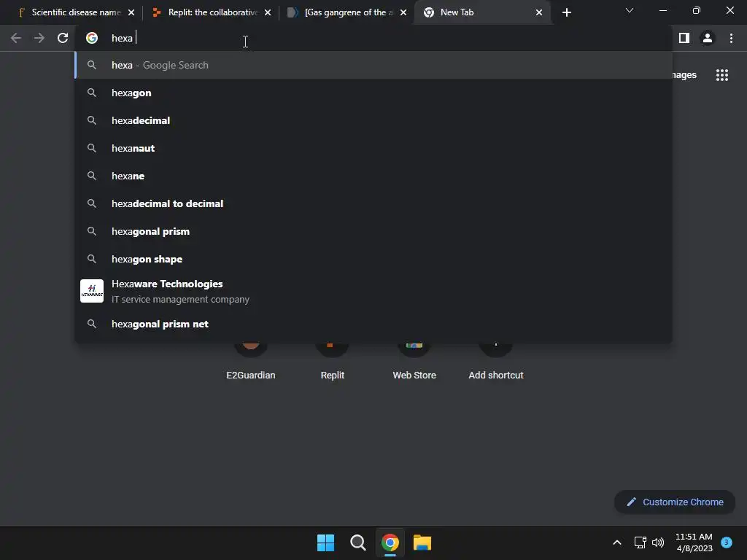Image resolution: width=747 pixels, height=560 pixels.
Task: Click Customize Chrome button
Action: pos(675,502)
